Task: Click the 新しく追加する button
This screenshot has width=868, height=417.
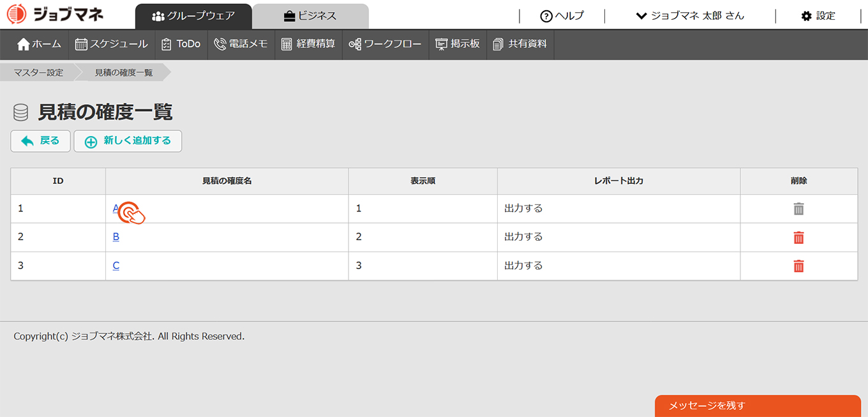Action: click(x=128, y=141)
